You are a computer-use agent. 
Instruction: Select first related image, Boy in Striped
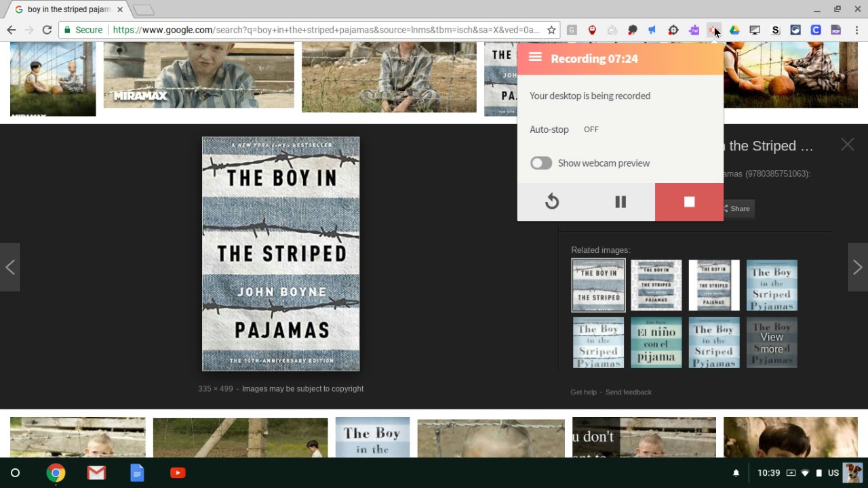[x=598, y=285]
